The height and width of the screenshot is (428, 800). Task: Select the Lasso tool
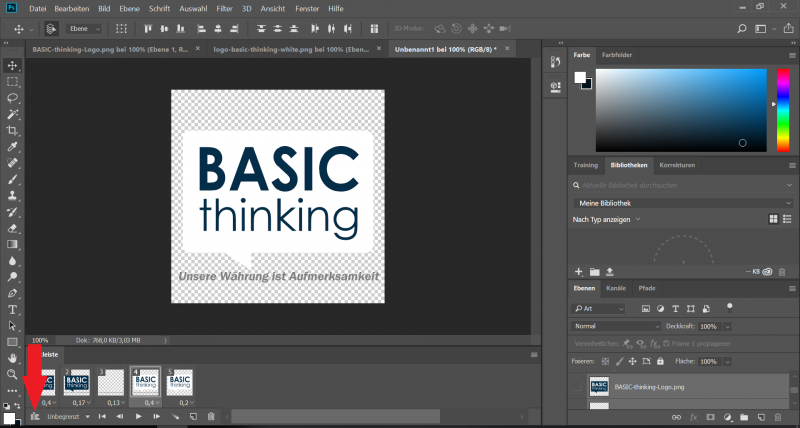pyautogui.click(x=13, y=98)
